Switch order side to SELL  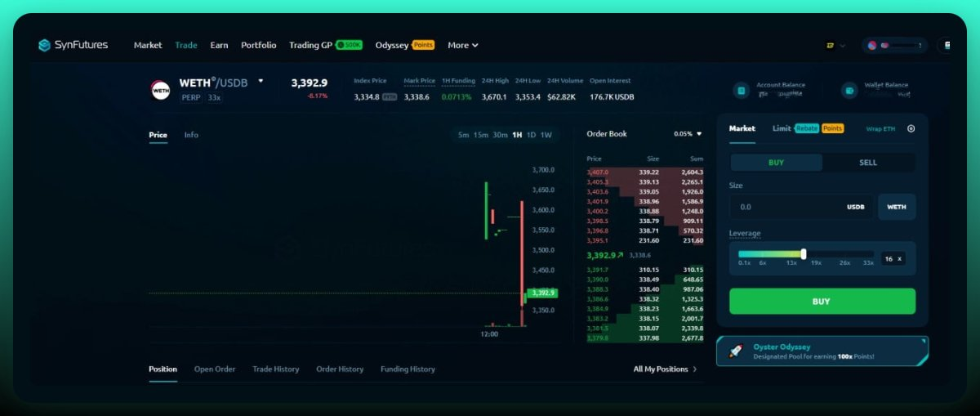pyautogui.click(x=868, y=163)
